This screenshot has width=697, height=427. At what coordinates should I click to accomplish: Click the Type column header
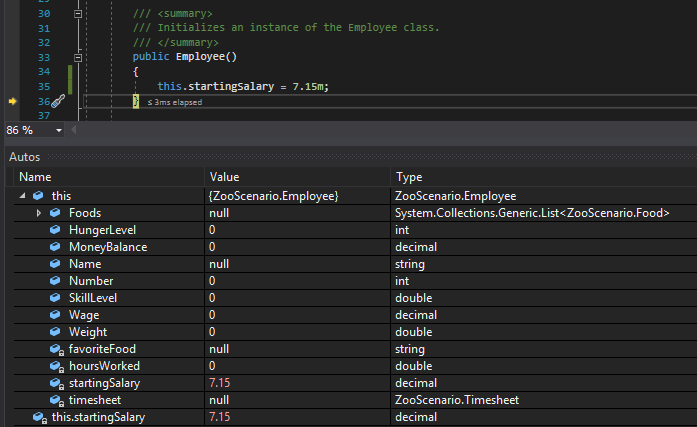pos(409,176)
